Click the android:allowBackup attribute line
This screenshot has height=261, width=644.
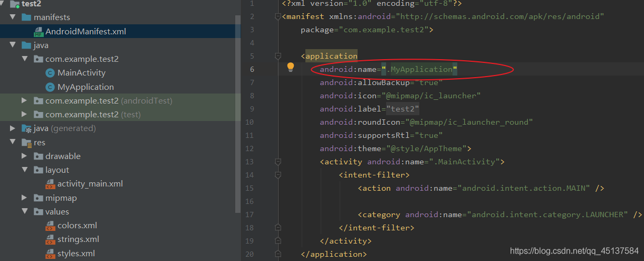pyautogui.click(x=381, y=83)
